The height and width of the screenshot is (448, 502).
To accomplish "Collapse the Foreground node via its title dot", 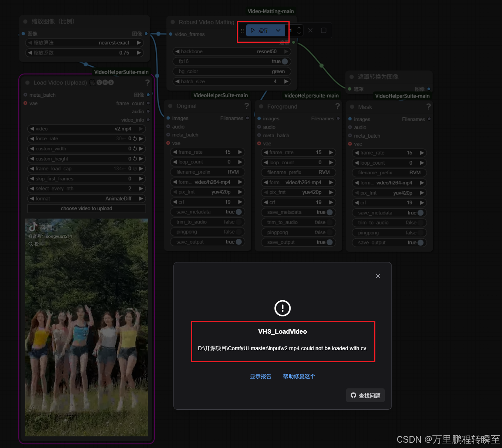I will tap(261, 106).
